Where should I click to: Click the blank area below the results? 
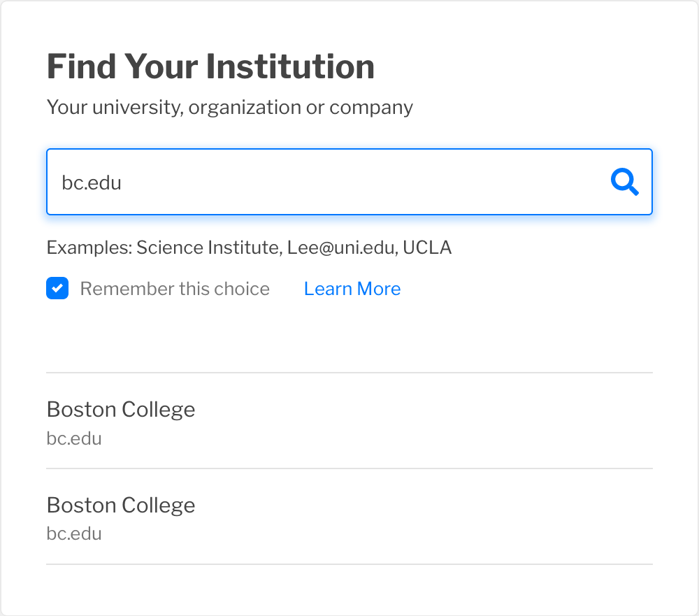point(349,589)
